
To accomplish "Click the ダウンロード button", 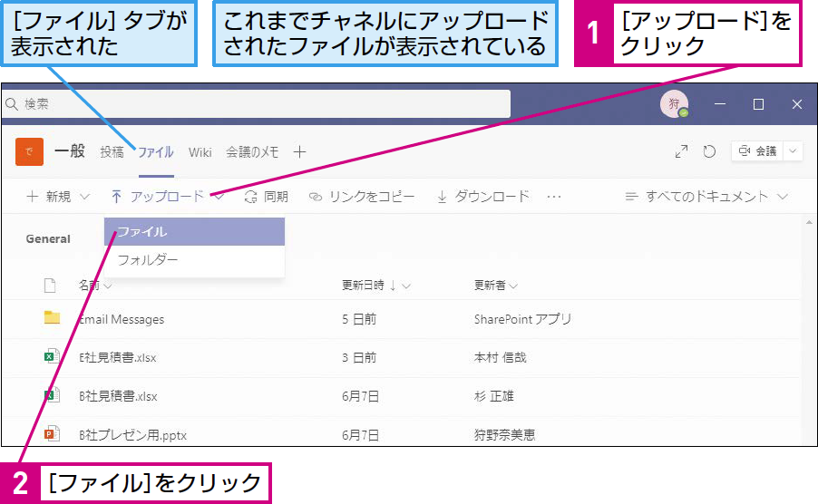I will 483,197.
